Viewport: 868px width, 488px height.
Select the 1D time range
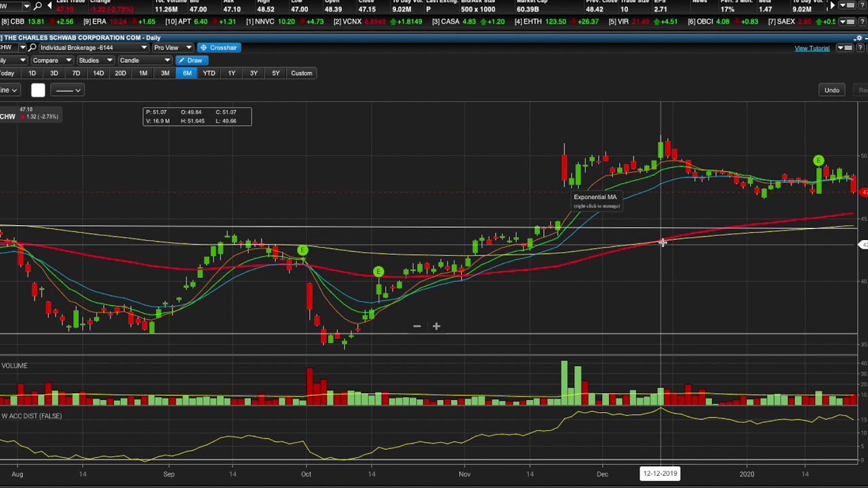point(32,73)
